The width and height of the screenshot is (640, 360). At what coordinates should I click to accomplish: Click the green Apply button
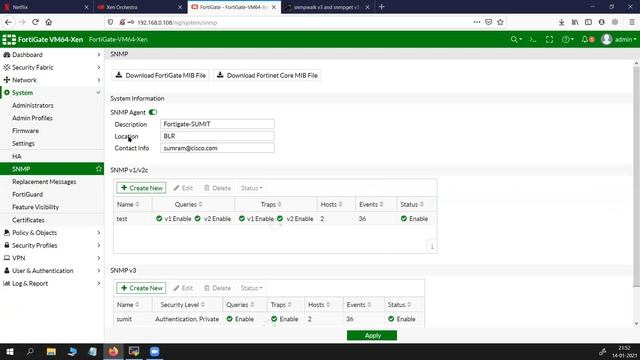pos(372,336)
